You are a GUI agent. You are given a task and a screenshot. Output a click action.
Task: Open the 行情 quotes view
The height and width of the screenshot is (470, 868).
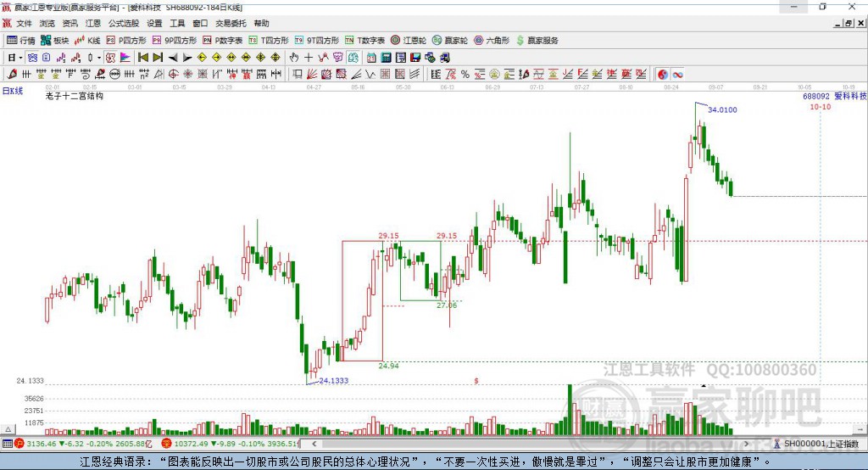20,41
